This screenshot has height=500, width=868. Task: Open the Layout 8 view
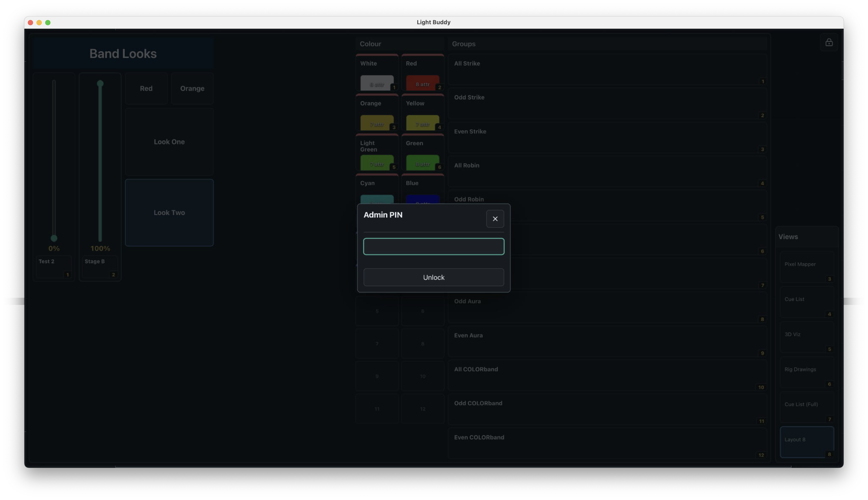click(x=807, y=442)
